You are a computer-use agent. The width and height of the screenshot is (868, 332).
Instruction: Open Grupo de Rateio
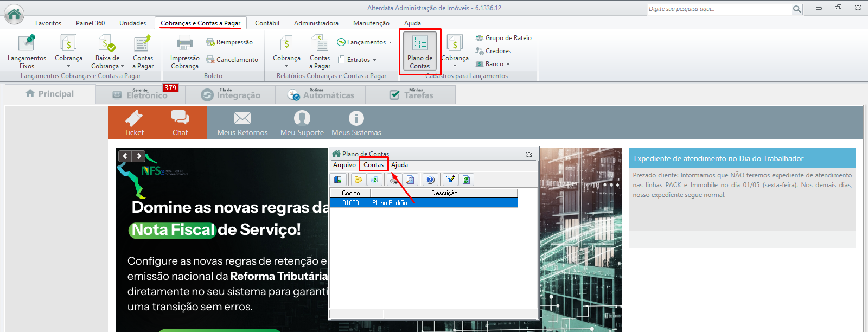503,38
